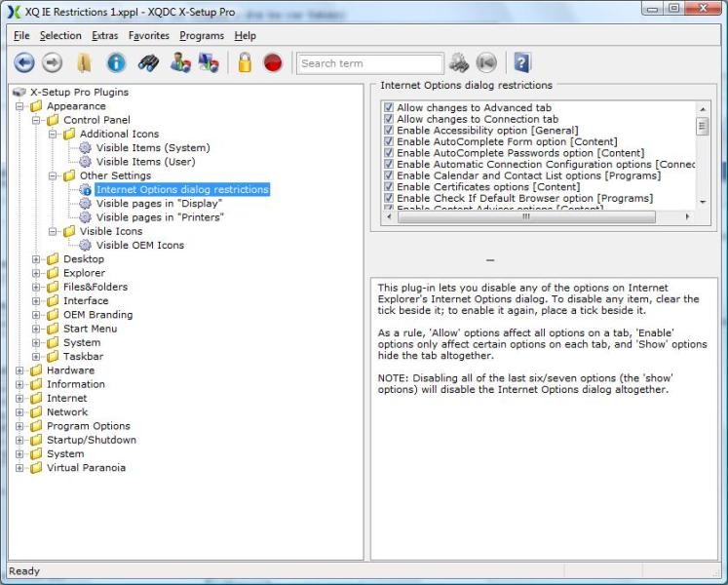Click the networked computers toolbar icon

[209, 62]
